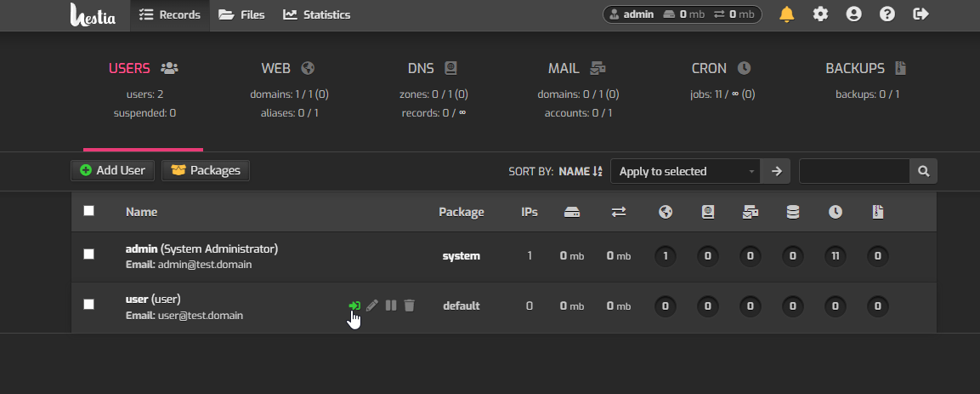Image resolution: width=980 pixels, height=394 pixels.
Task: Click the green login-as-user icon
Action: [354, 305]
